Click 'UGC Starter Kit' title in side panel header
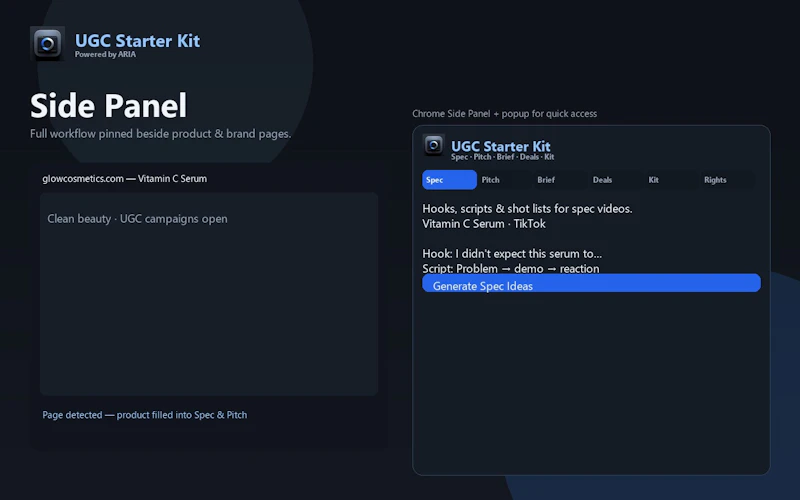Viewport: 800px width, 500px height. pos(501,146)
